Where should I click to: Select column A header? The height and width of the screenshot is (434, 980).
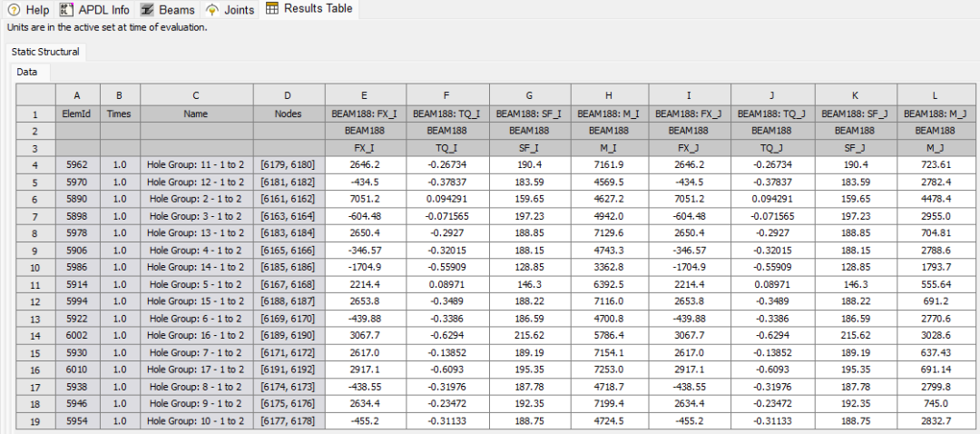click(x=77, y=95)
